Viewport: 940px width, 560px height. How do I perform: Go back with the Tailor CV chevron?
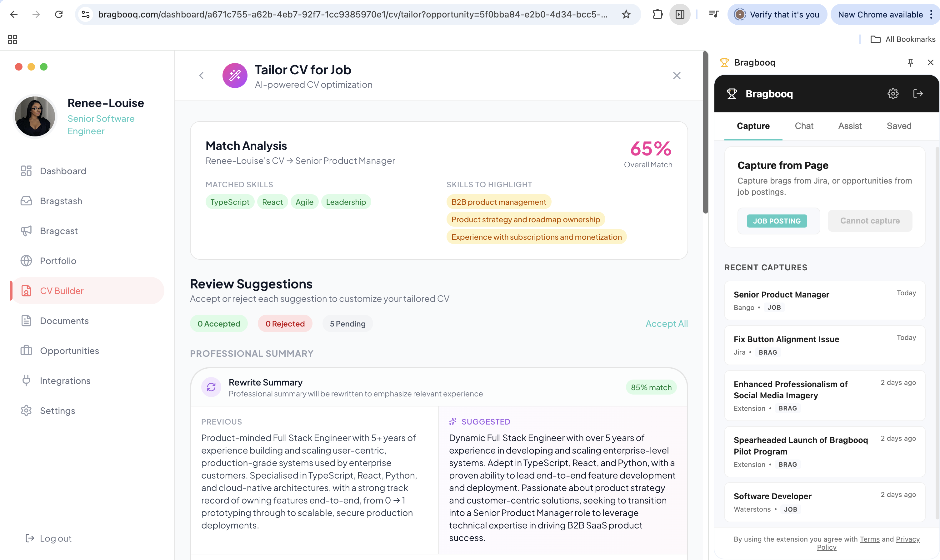click(201, 76)
